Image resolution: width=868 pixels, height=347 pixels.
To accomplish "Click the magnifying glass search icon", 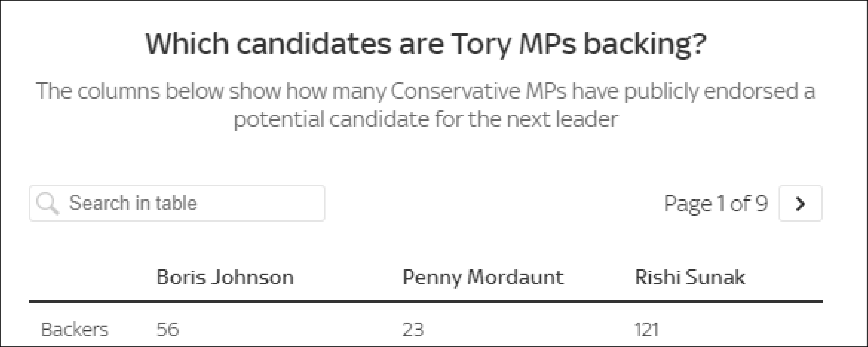I will pyautogui.click(x=48, y=203).
